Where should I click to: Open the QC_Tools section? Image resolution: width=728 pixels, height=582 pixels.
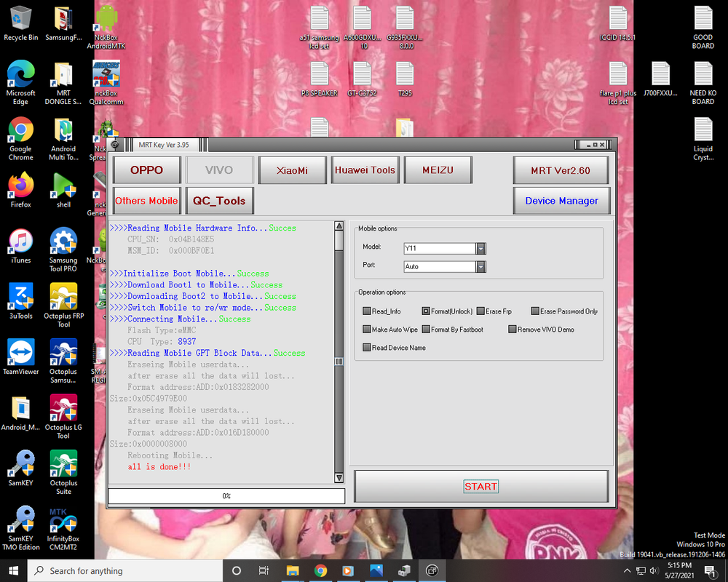click(219, 201)
